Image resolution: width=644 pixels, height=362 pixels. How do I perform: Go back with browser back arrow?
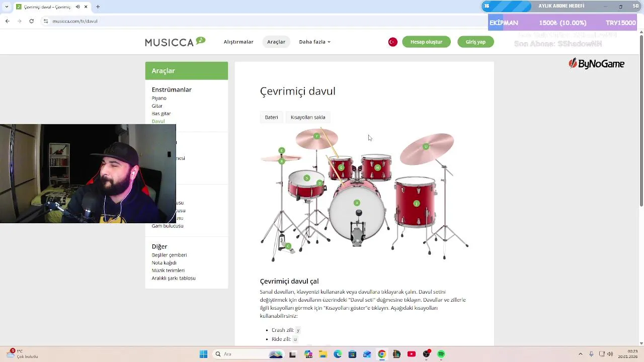(8, 21)
